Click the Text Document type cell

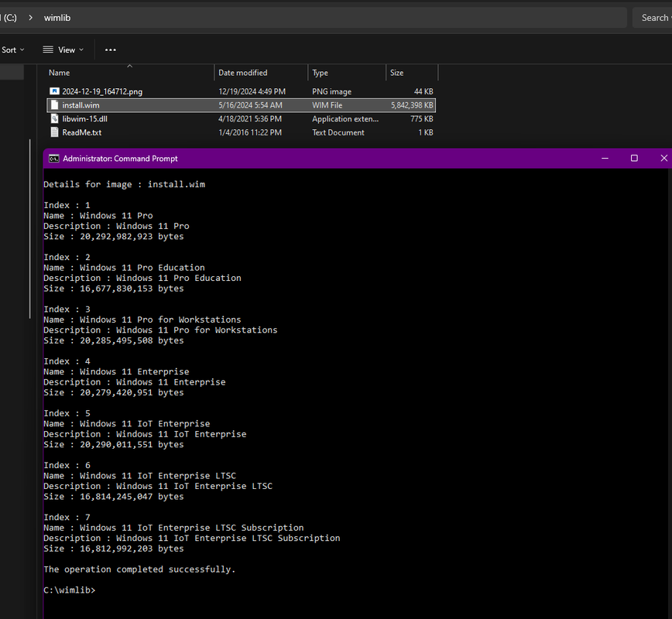[338, 133]
